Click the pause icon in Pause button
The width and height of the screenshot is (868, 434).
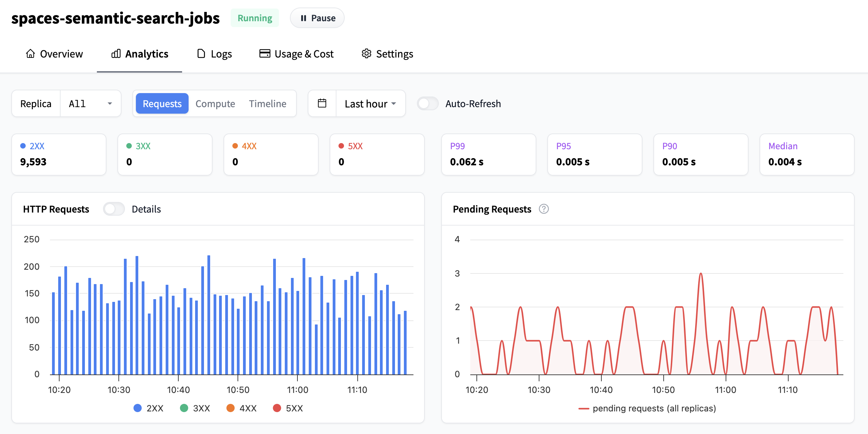[303, 18]
